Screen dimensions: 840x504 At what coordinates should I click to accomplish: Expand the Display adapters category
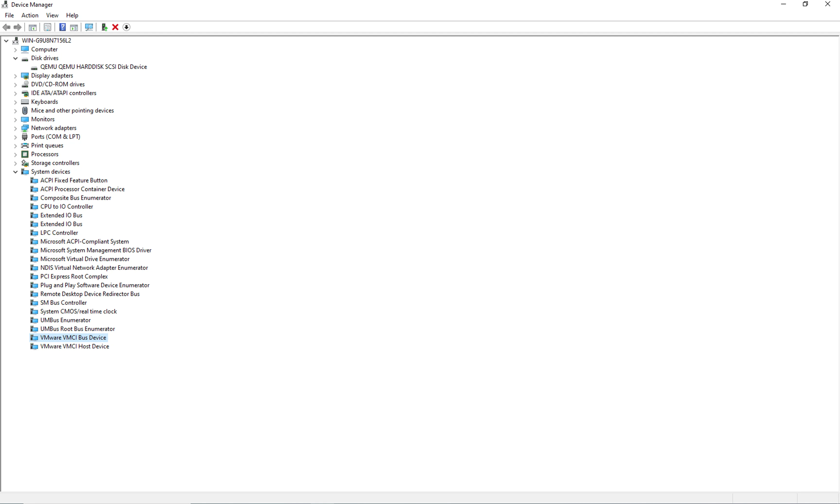click(16, 76)
